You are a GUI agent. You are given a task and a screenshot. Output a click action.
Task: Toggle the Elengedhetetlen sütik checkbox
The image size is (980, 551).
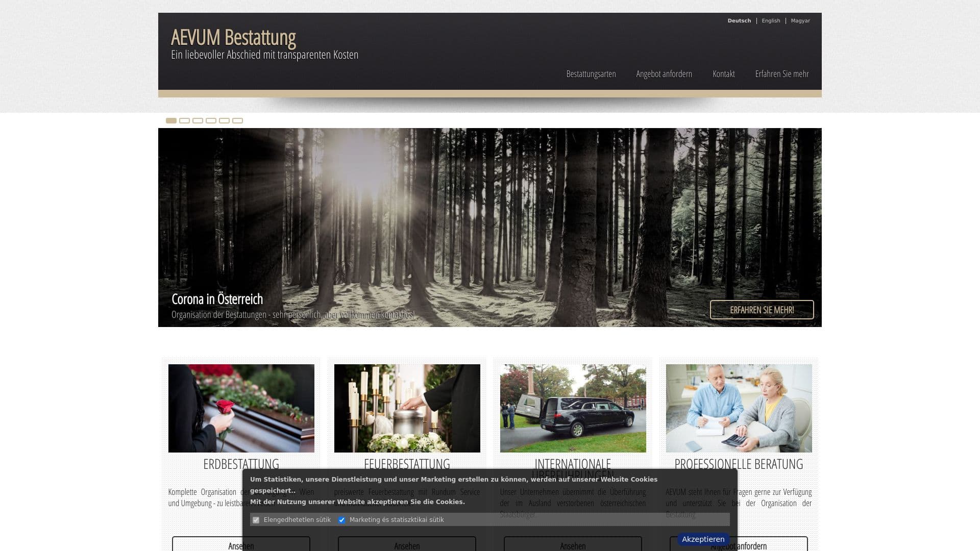[256, 520]
